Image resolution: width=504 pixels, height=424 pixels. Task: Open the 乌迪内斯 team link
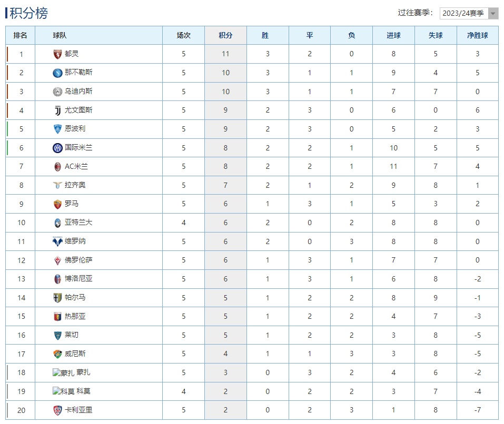pos(78,92)
